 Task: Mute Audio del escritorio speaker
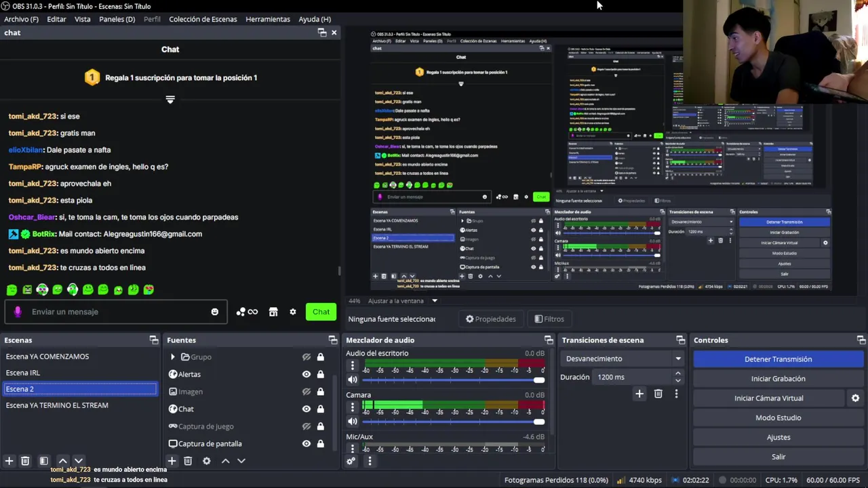click(x=352, y=380)
